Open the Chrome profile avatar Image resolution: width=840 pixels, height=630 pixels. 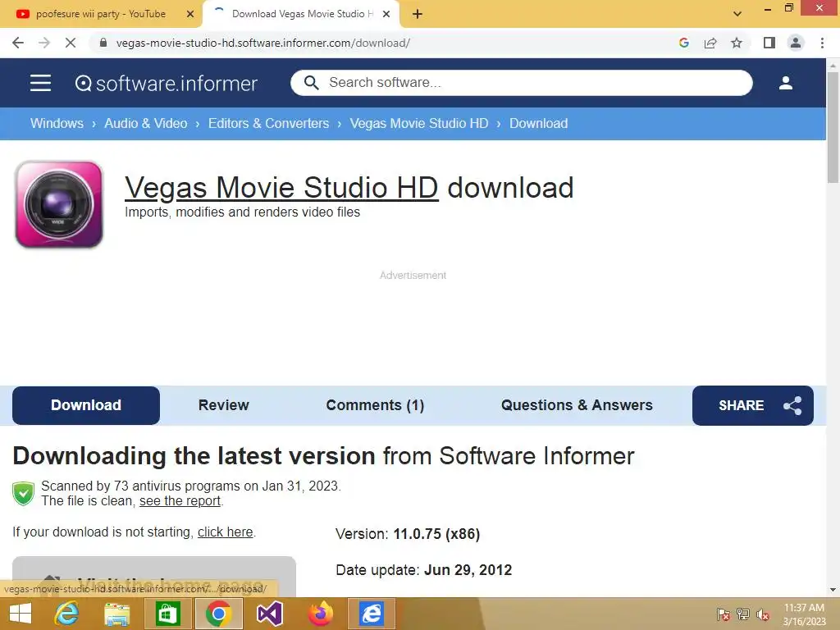[796, 43]
